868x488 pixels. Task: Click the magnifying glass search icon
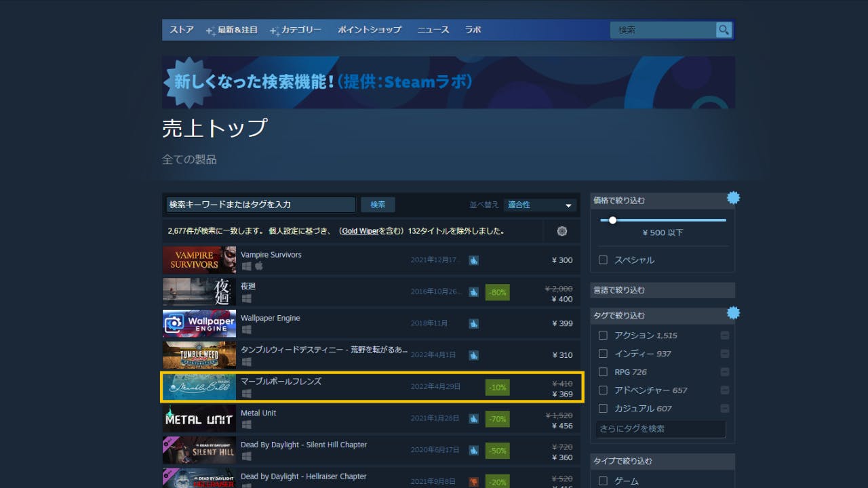724,30
